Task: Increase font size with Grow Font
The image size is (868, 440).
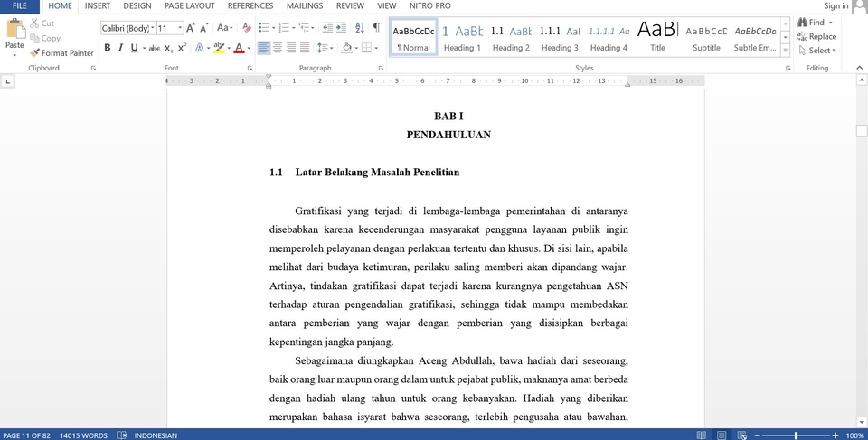Action: tap(191, 28)
